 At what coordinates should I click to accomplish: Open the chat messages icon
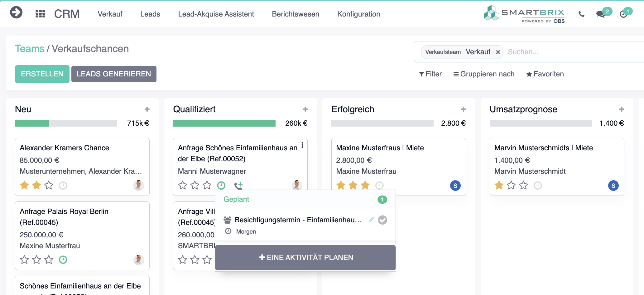[600, 14]
